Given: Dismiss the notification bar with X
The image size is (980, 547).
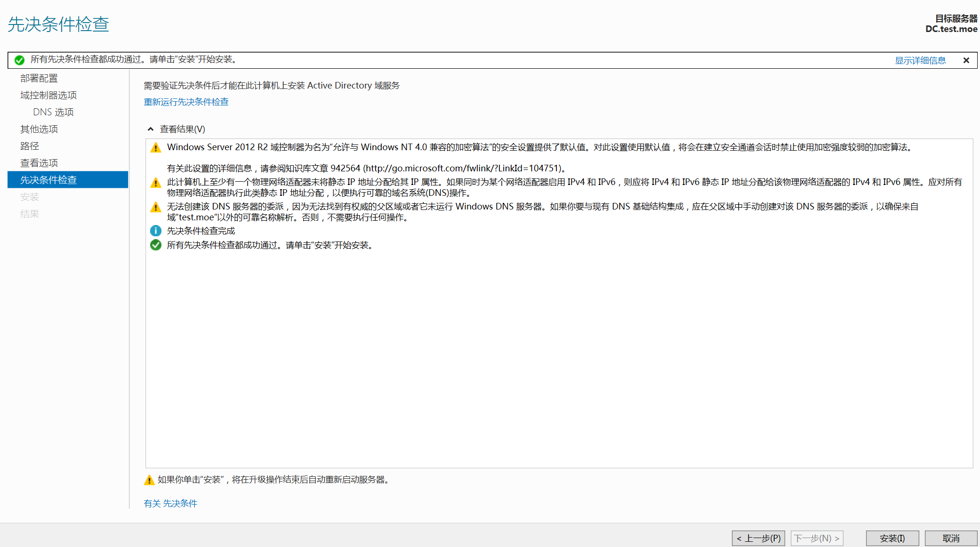Looking at the screenshot, I should click(x=966, y=60).
